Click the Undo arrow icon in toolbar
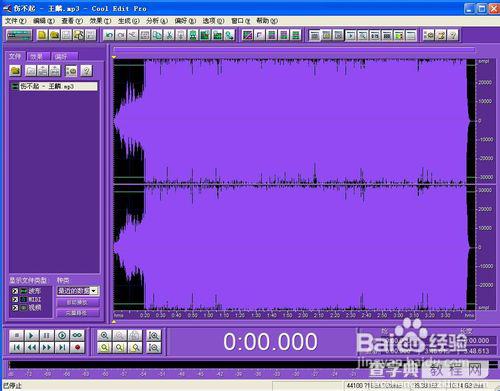The width and height of the screenshot is (500, 391). [x=109, y=35]
